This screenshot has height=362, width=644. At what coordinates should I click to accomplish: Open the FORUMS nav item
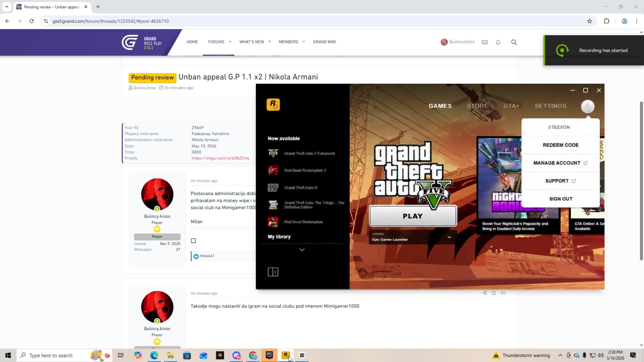(x=216, y=42)
